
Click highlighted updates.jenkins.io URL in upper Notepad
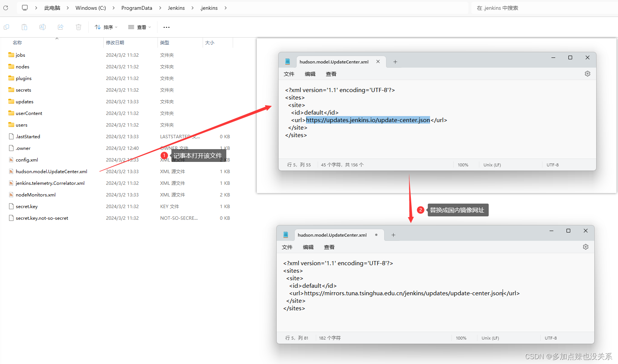tap(368, 120)
